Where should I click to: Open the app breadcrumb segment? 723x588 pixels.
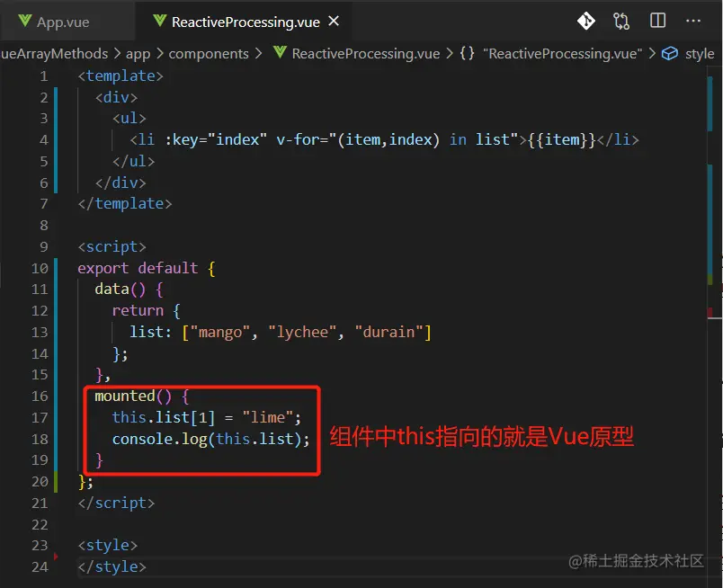click(138, 54)
